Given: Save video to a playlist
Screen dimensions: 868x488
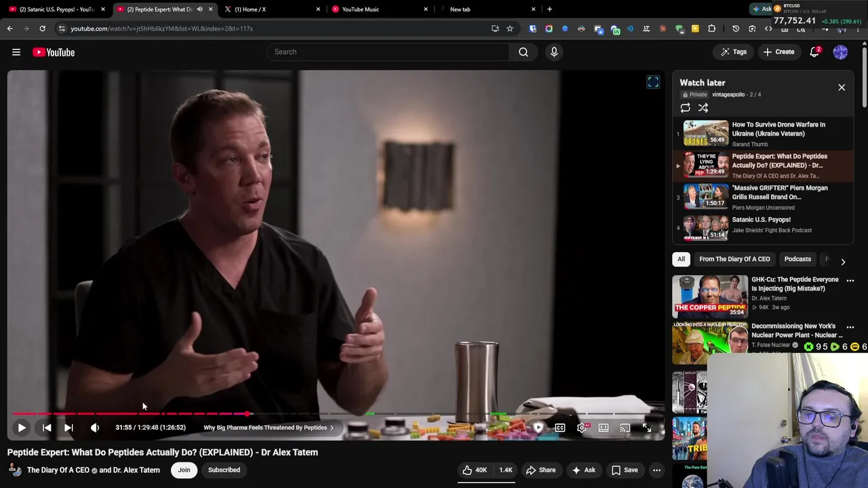Looking at the screenshot, I should 624,470.
